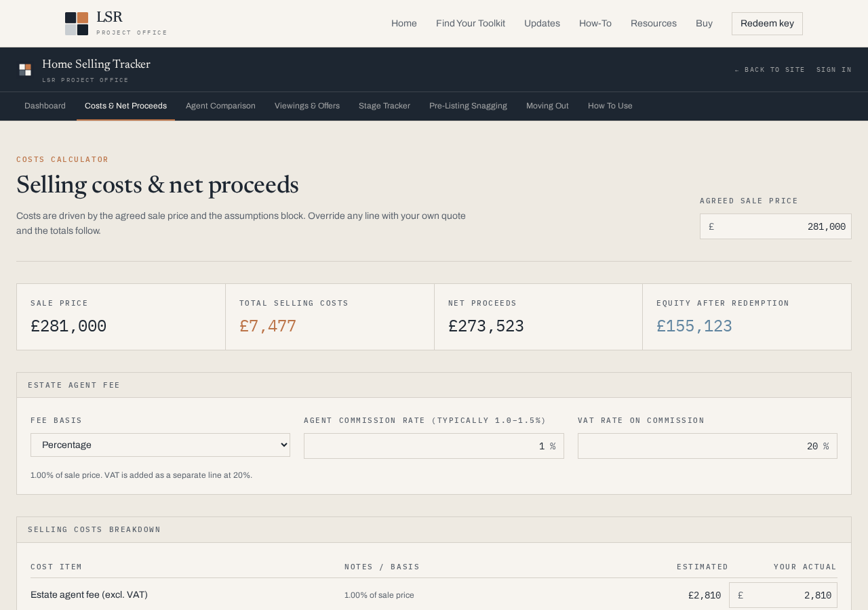
Task: Click the Redeem key button
Action: [x=767, y=24]
